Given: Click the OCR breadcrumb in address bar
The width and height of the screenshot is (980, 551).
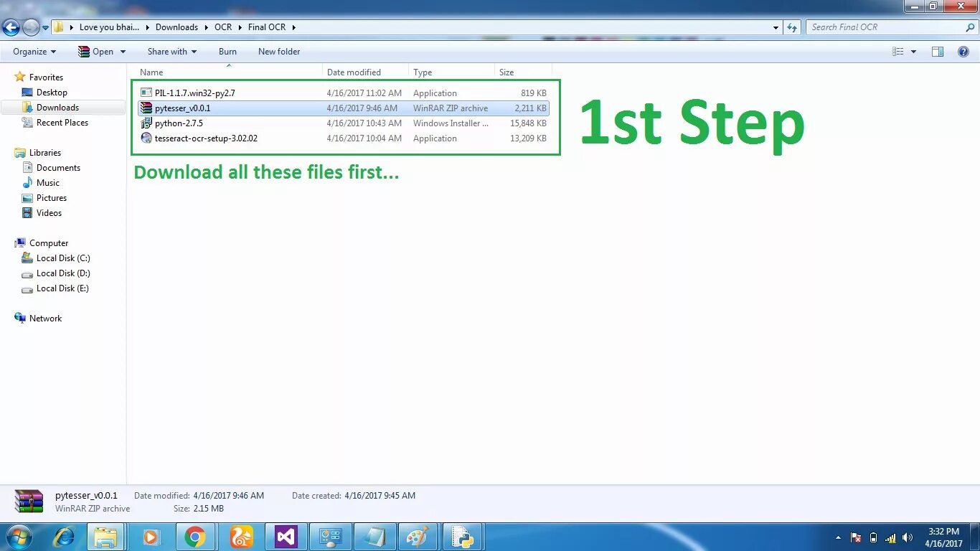Looking at the screenshot, I should click(223, 27).
